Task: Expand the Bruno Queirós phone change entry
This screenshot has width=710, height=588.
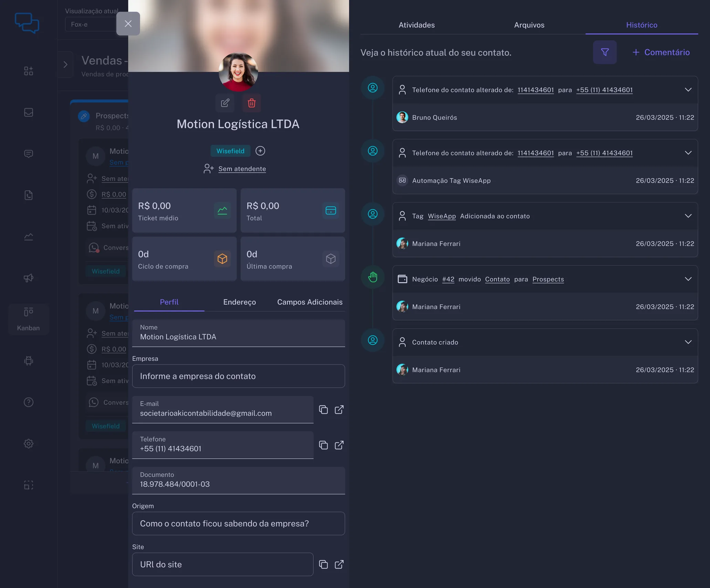Action: pos(688,90)
